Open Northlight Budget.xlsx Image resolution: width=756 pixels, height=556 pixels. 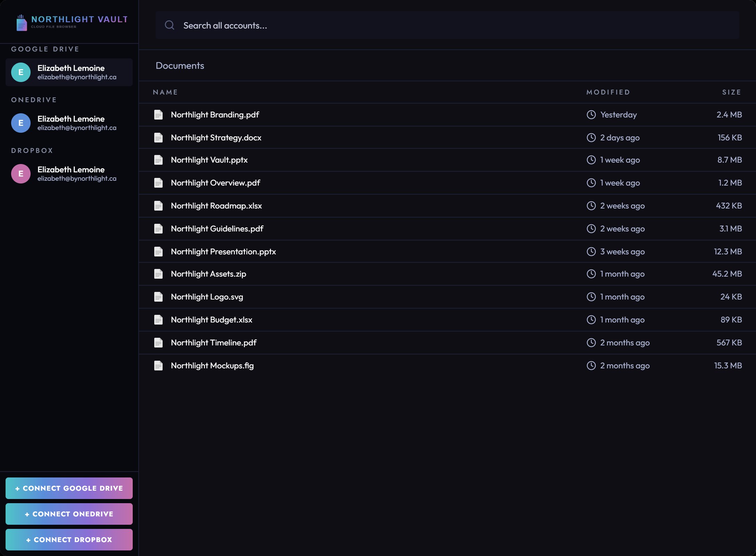[212, 320]
